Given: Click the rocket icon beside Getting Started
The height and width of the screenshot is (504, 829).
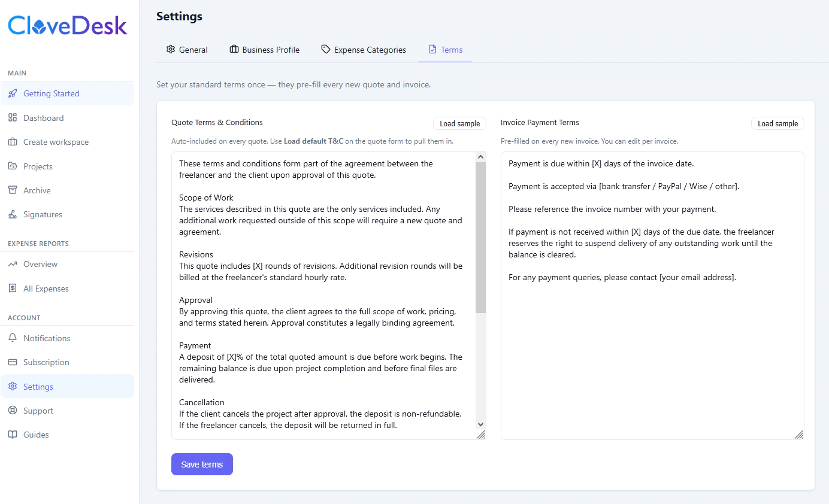Looking at the screenshot, I should click(13, 93).
